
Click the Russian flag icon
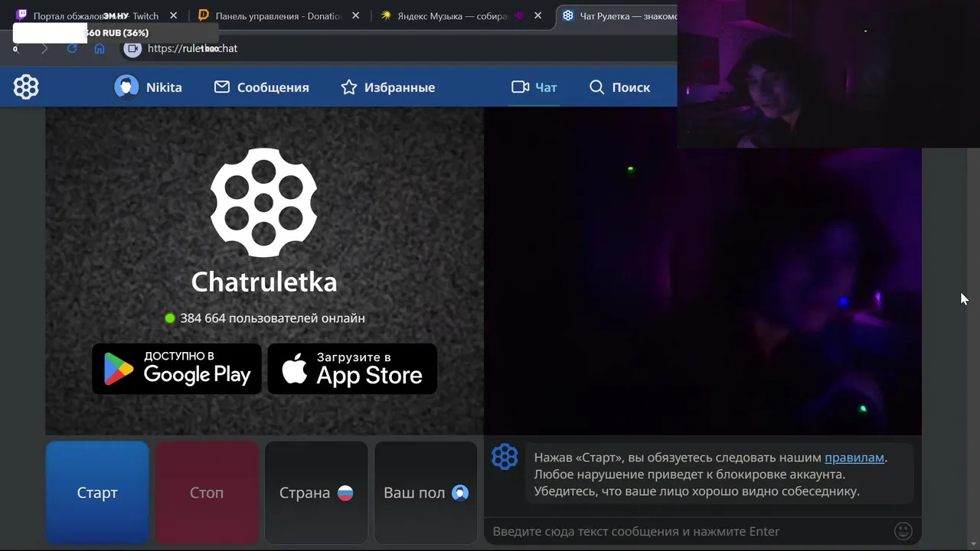point(345,493)
